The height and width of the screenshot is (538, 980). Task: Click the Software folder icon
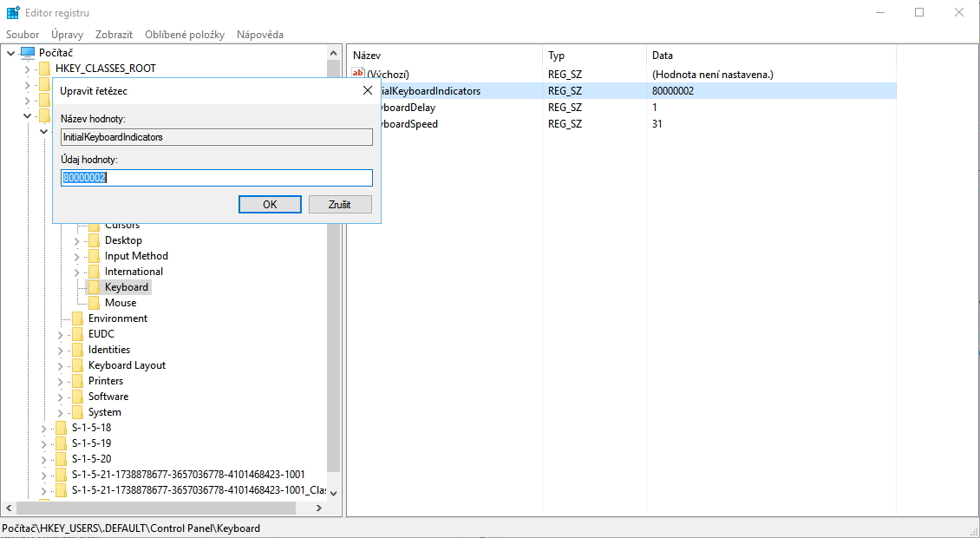coord(77,397)
